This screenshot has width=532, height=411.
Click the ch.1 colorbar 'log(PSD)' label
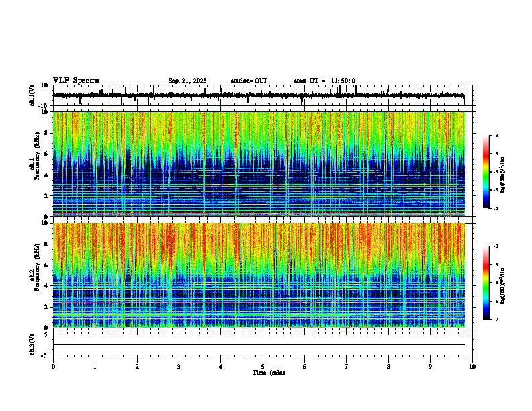coord(503,175)
